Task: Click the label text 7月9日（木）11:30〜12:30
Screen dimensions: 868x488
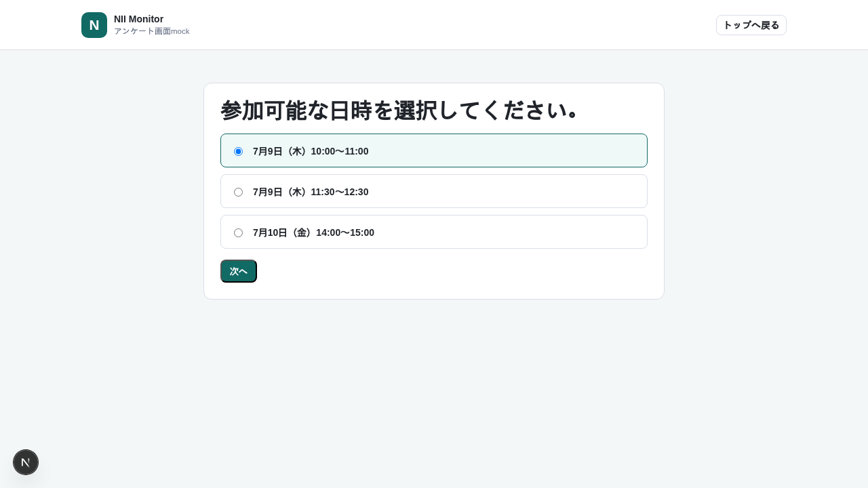Action: (311, 192)
